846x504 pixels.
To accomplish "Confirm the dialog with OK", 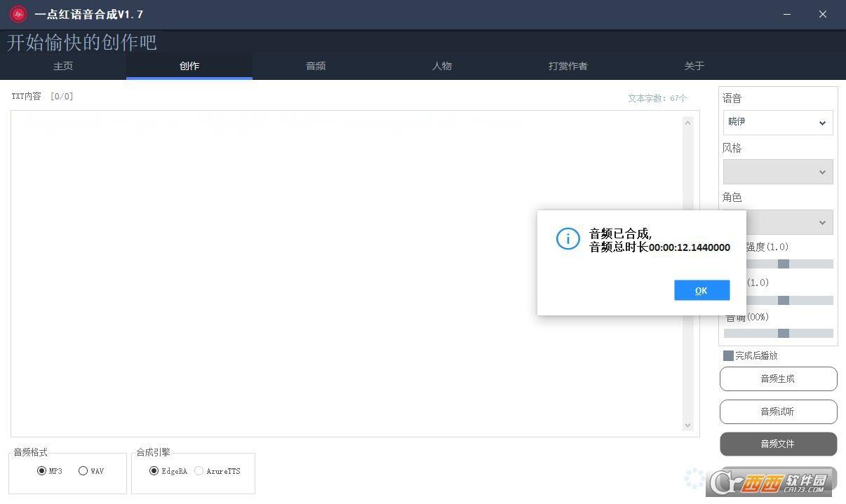I will (701, 290).
